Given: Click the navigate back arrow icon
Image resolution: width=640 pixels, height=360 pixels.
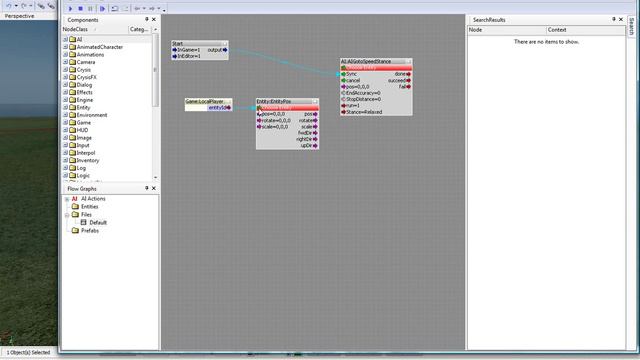Looking at the screenshot, I should pyautogui.click(x=137, y=8).
